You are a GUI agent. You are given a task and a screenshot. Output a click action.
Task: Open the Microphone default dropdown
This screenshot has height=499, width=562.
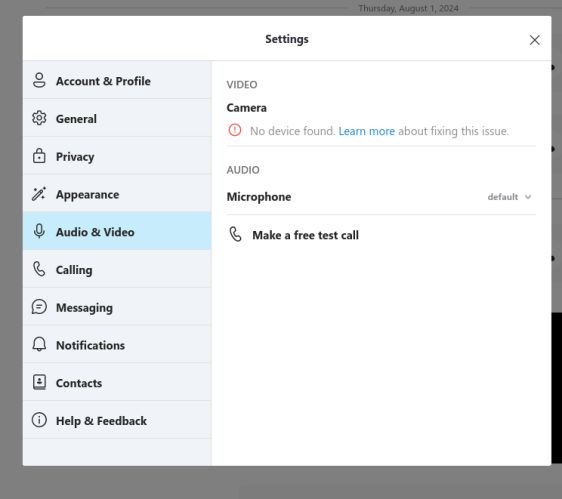[509, 197]
